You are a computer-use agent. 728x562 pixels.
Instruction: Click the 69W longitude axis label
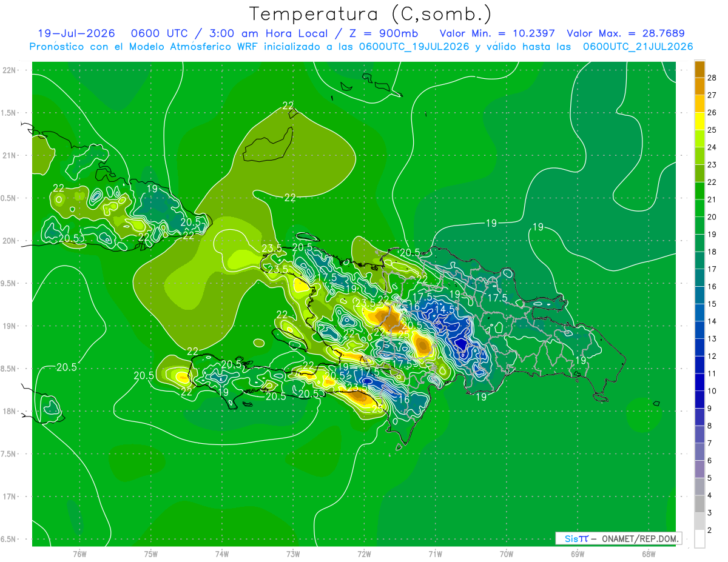[x=578, y=554]
